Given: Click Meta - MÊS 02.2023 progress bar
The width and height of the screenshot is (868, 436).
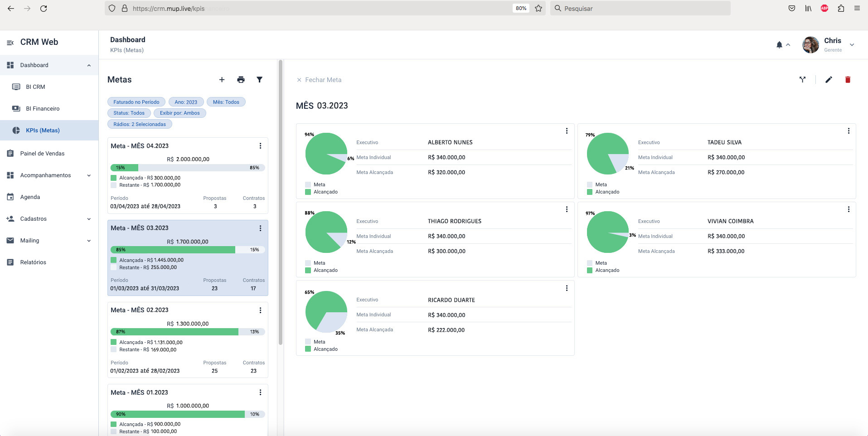Looking at the screenshot, I should (188, 332).
